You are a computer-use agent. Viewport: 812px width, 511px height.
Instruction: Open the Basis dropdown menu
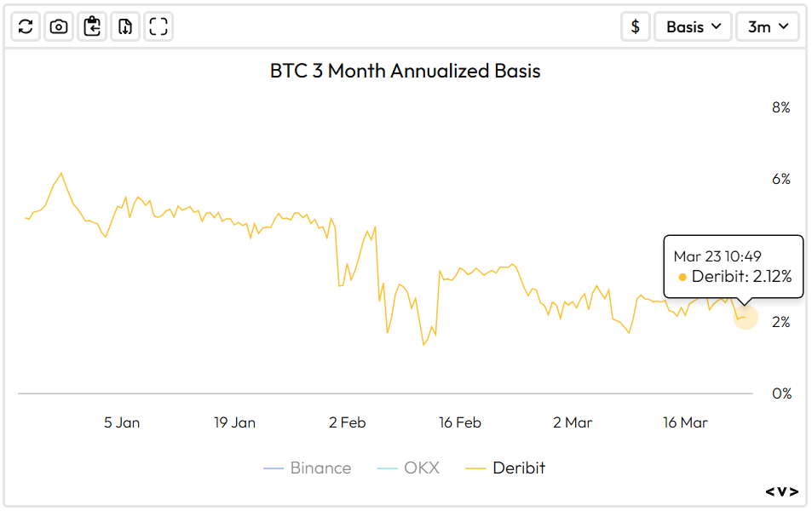(693, 26)
